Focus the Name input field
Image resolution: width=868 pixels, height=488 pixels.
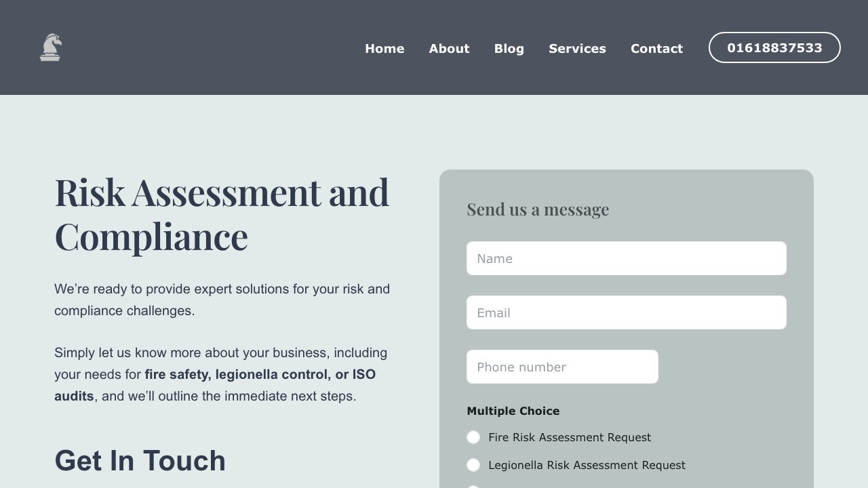[627, 258]
